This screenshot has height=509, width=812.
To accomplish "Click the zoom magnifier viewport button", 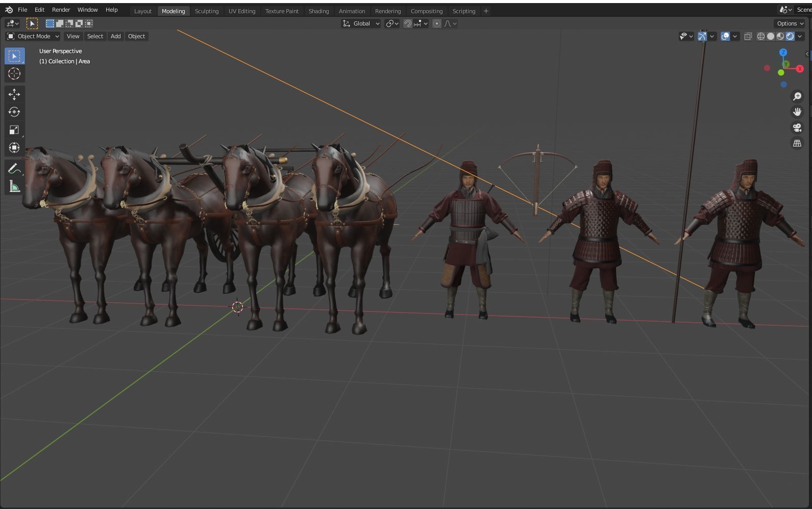I will pos(797,96).
